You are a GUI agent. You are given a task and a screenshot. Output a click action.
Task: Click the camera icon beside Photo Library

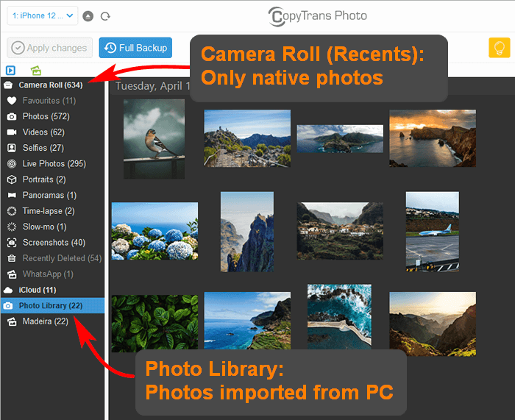click(8, 306)
